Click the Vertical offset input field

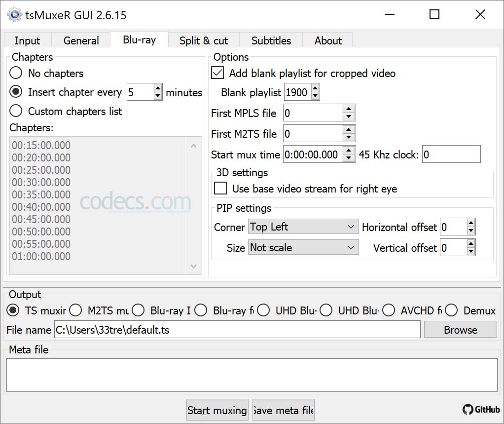[x=454, y=247]
